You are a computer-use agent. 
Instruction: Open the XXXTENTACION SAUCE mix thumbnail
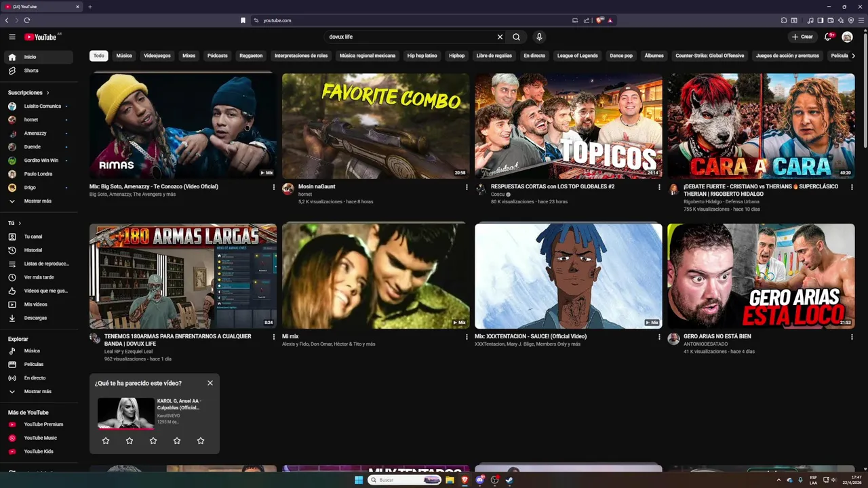tap(568, 276)
